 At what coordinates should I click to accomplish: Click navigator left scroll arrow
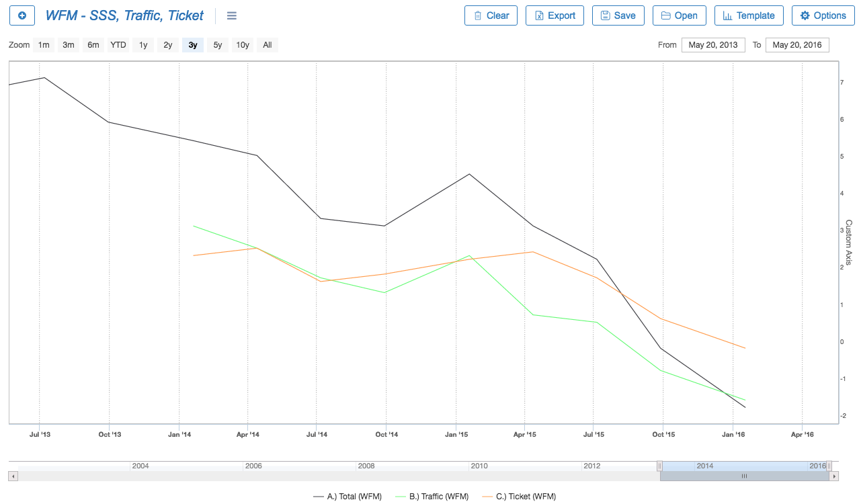(13, 476)
